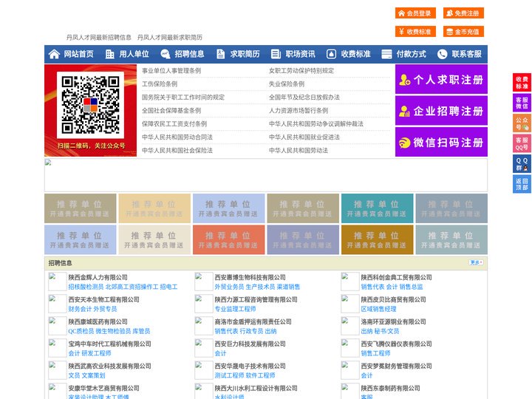532x399 pixels.
Task: Click the badge icon beside 收费标准
Action: (331, 54)
